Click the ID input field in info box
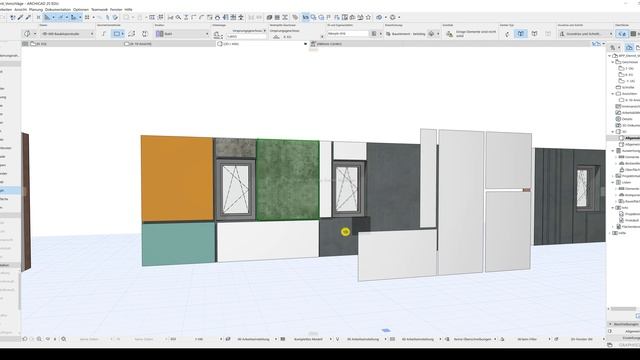Viewport: 640px width, 360px height. [x=348, y=33]
